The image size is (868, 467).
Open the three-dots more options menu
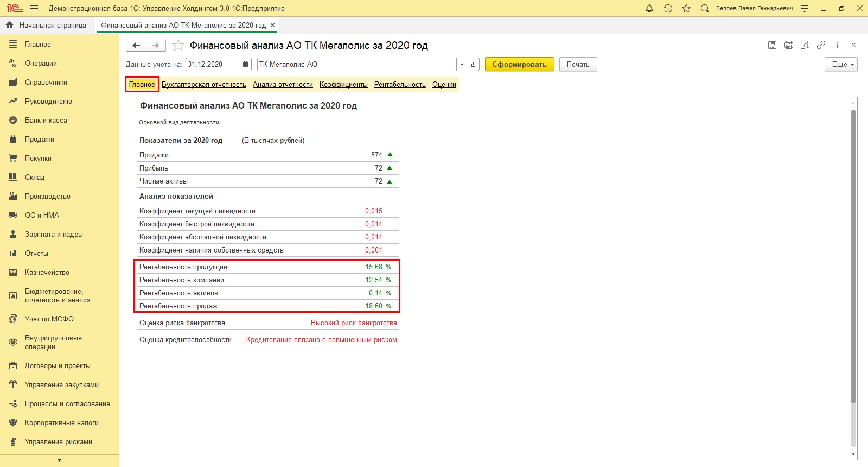coord(837,45)
